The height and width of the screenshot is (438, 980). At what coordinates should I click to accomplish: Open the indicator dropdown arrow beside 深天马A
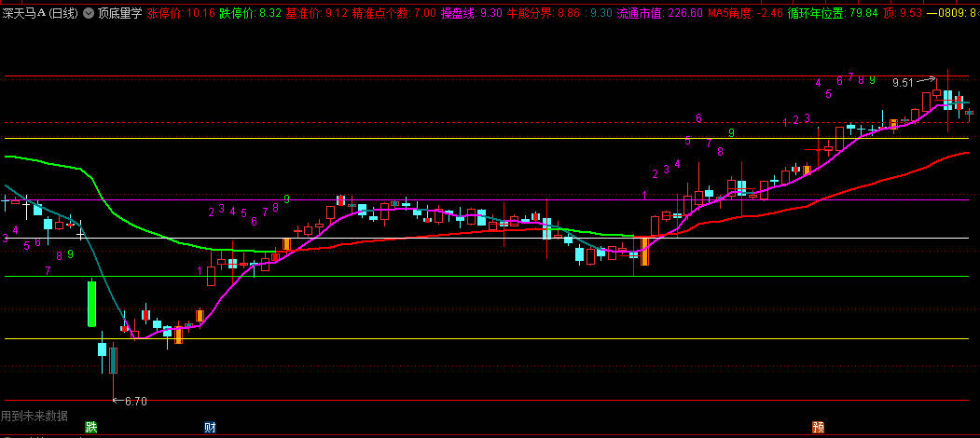pos(88,12)
